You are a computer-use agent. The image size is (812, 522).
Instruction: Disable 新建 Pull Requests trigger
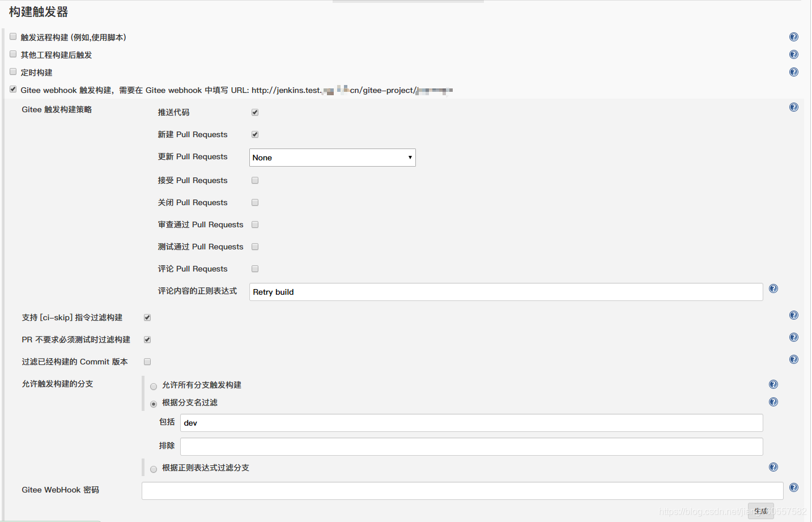coord(254,134)
